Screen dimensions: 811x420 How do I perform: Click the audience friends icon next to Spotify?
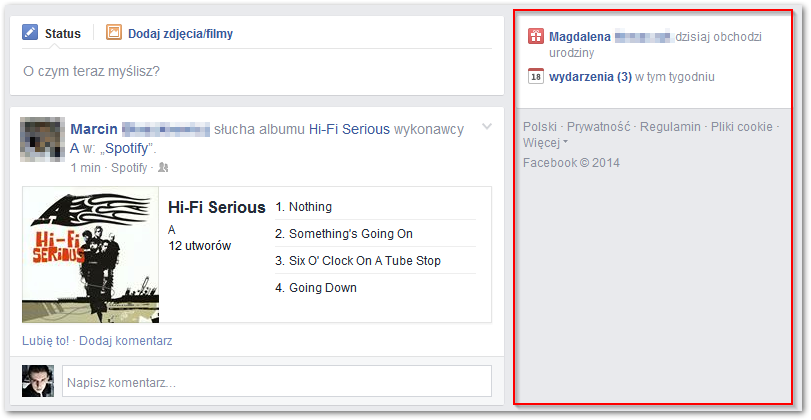click(x=163, y=168)
